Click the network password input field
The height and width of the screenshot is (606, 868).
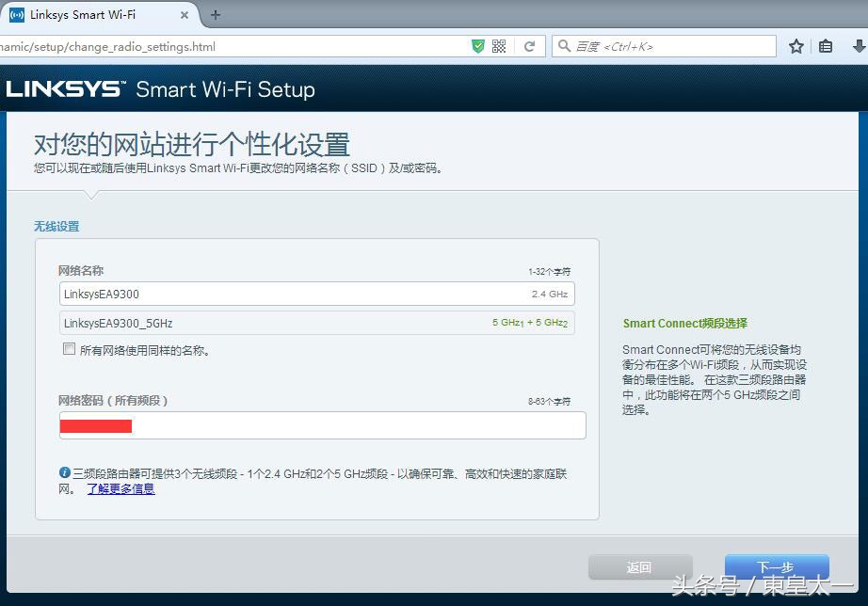tap(323, 425)
